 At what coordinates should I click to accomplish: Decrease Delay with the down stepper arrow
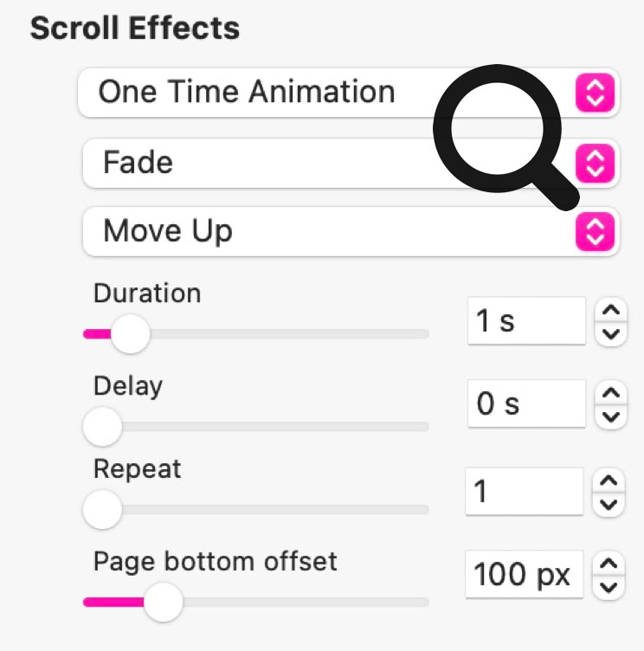(x=611, y=415)
